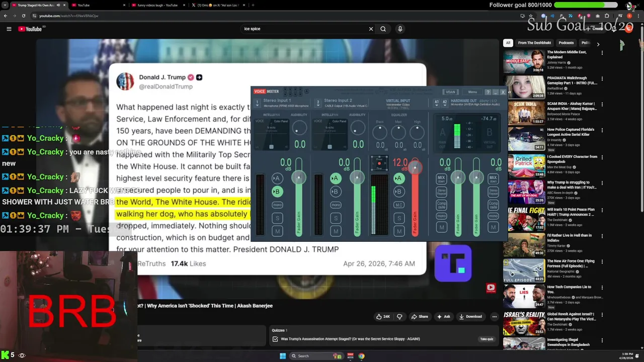Mute the Virtual Input strip
The width and height of the screenshot is (644, 362).
coord(399,231)
